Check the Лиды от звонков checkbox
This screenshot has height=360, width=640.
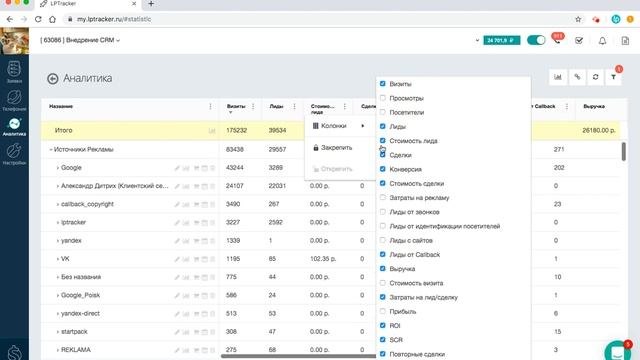382,212
